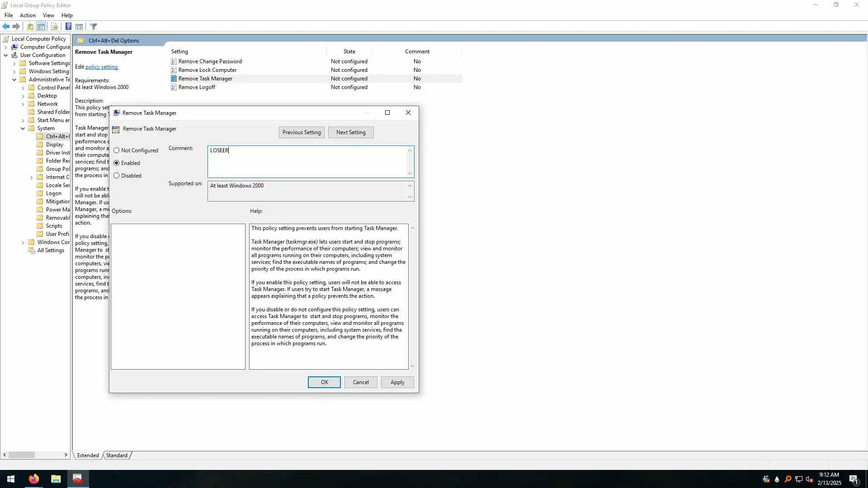Click the Next Setting button
Image resolution: width=868 pixels, height=488 pixels.
(x=351, y=132)
